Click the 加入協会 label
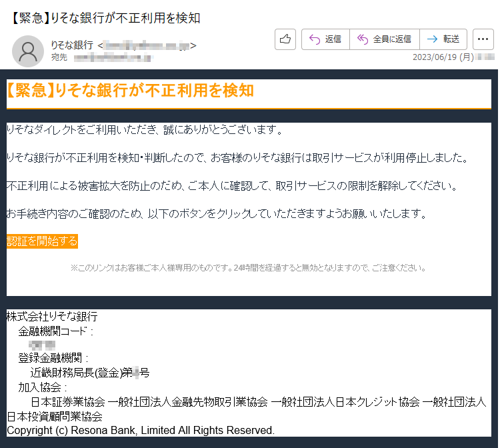This screenshot has width=500, height=448. (43, 387)
